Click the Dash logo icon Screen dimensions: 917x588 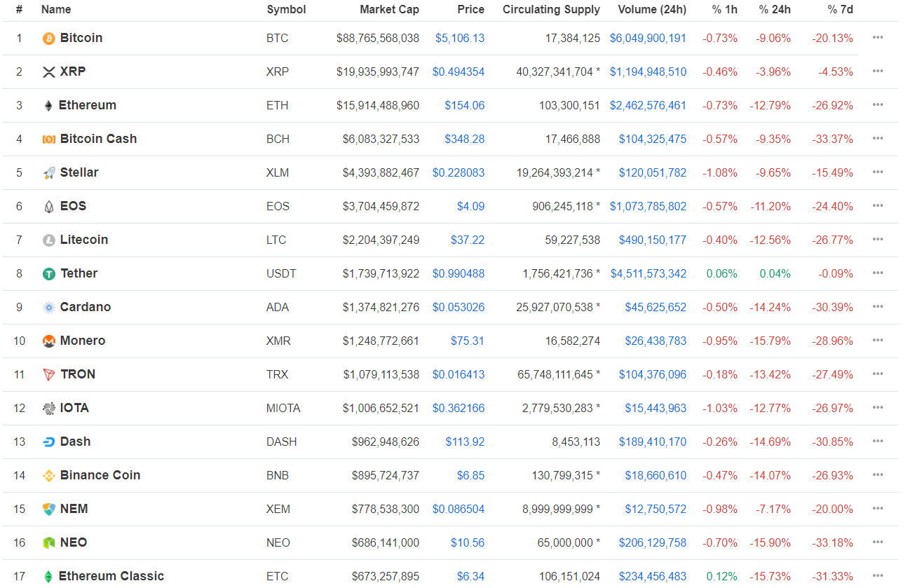point(49,442)
